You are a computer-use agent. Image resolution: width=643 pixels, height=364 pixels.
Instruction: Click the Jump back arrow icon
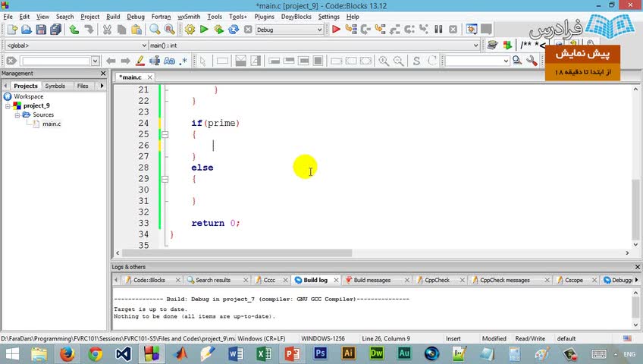tap(111, 61)
